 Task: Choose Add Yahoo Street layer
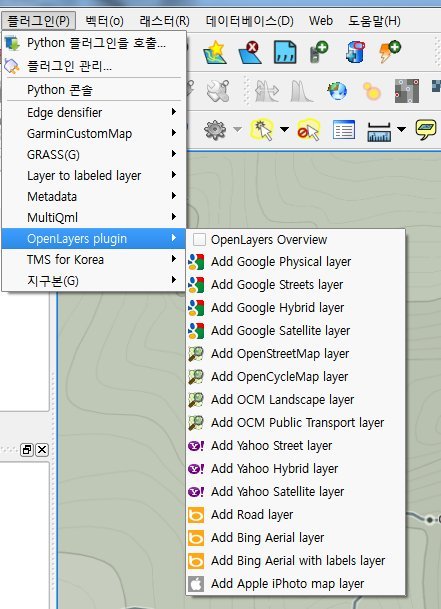click(296, 445)
